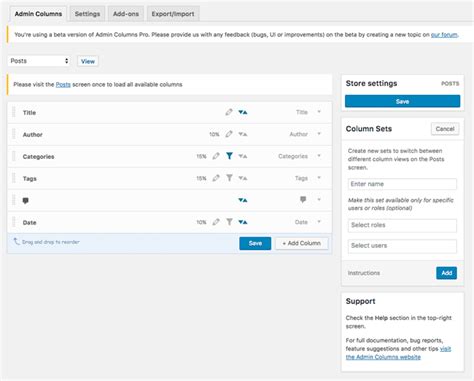Toggle the sort icon in Author row
Screen dimensions: 474x381
[243, 134]
